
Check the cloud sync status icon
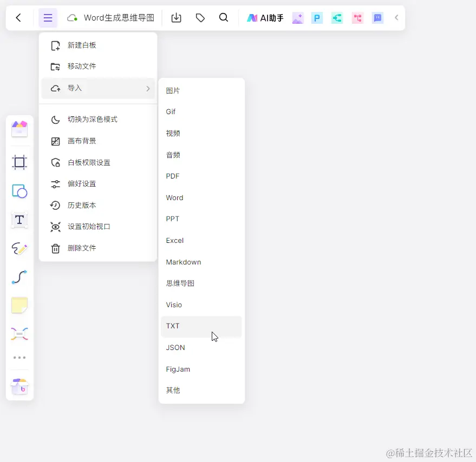pos(72,18)
